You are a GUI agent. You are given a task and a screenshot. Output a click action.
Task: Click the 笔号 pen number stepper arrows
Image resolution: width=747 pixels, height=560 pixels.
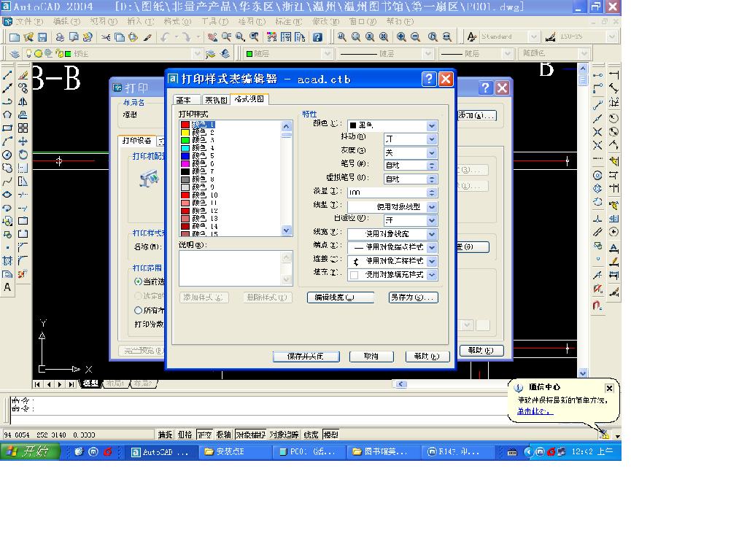pos(432,166)
